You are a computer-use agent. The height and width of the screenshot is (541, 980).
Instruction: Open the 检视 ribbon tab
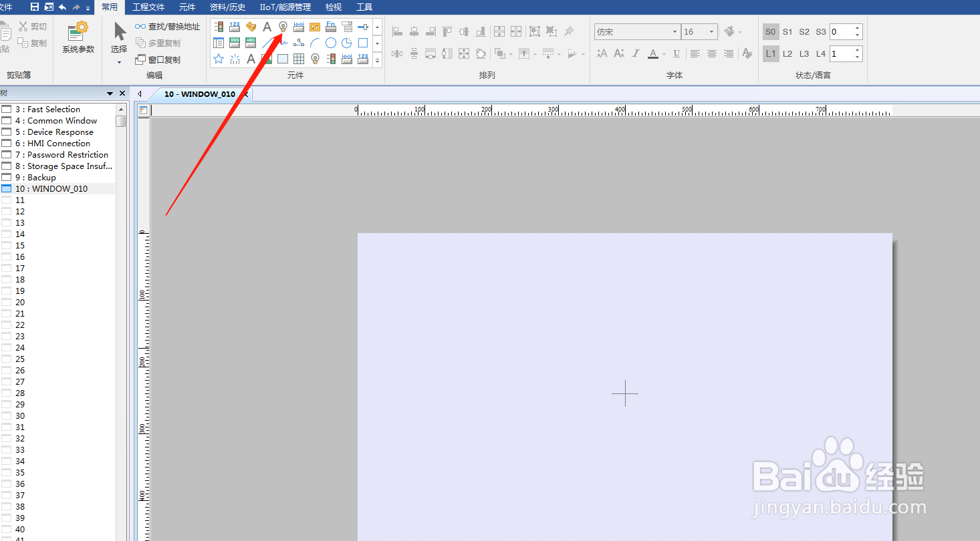[x=334, y=7]
